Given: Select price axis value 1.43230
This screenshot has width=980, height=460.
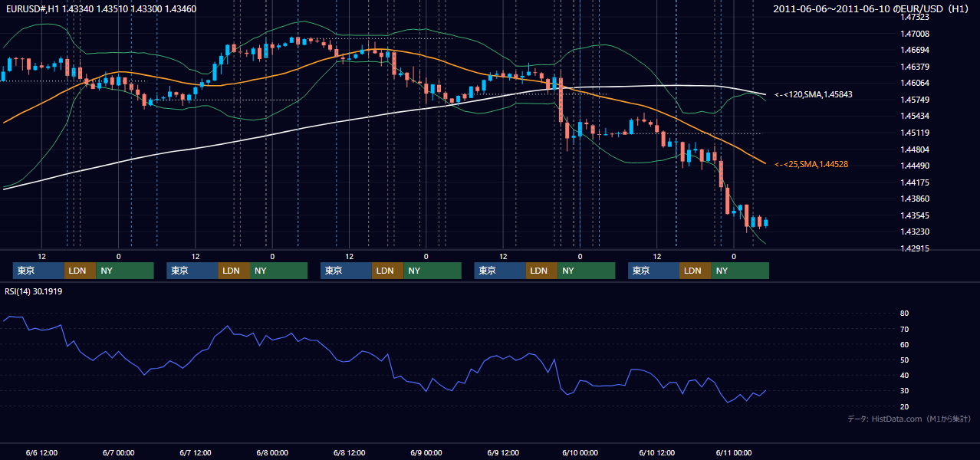Looking at the screenshot, I should pyautogui.click(x=915, y=232).
